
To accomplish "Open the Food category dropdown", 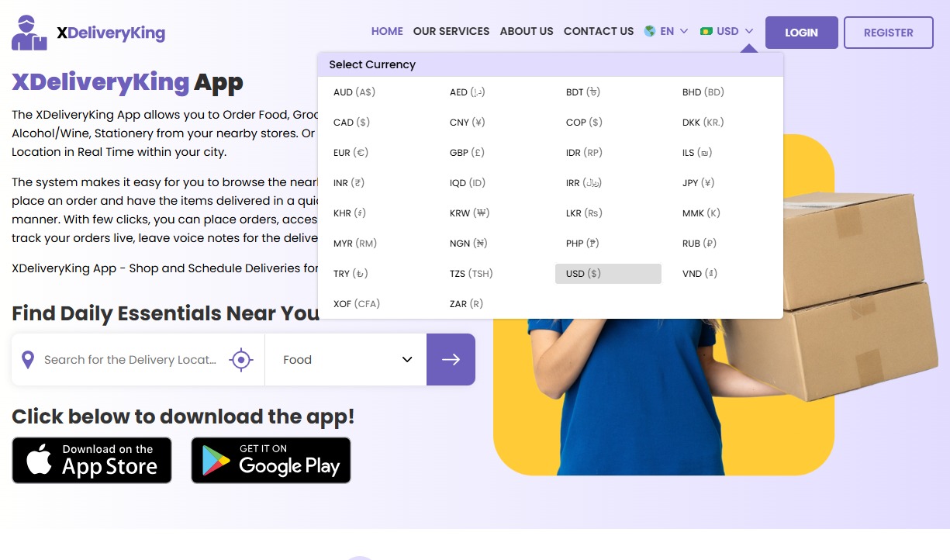I will tap(346, 360).
